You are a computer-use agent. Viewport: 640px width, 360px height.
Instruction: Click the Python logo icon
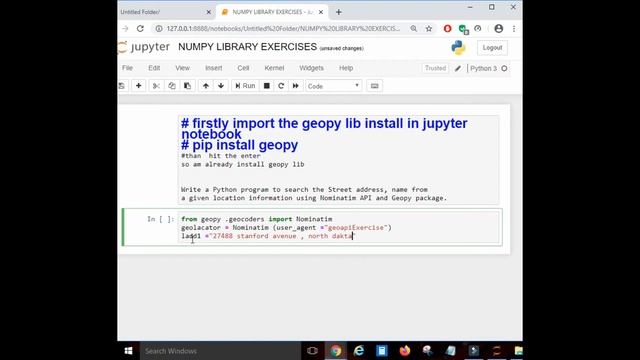coord(458,47)
